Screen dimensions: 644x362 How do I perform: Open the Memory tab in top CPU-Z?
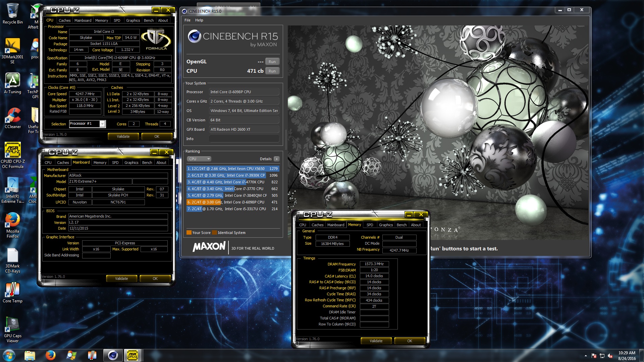click(x=102, y=20)
